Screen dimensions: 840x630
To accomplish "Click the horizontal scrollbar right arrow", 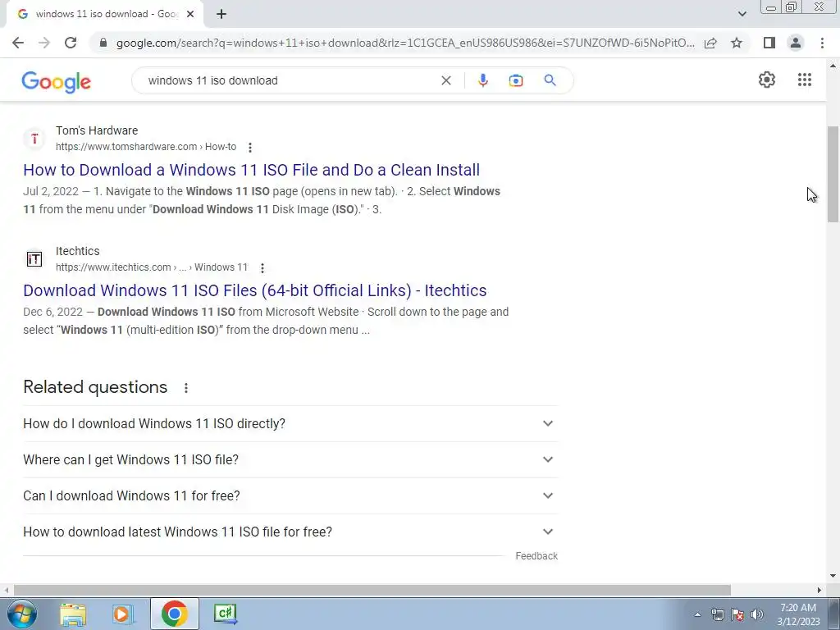I will coord(819,590).
